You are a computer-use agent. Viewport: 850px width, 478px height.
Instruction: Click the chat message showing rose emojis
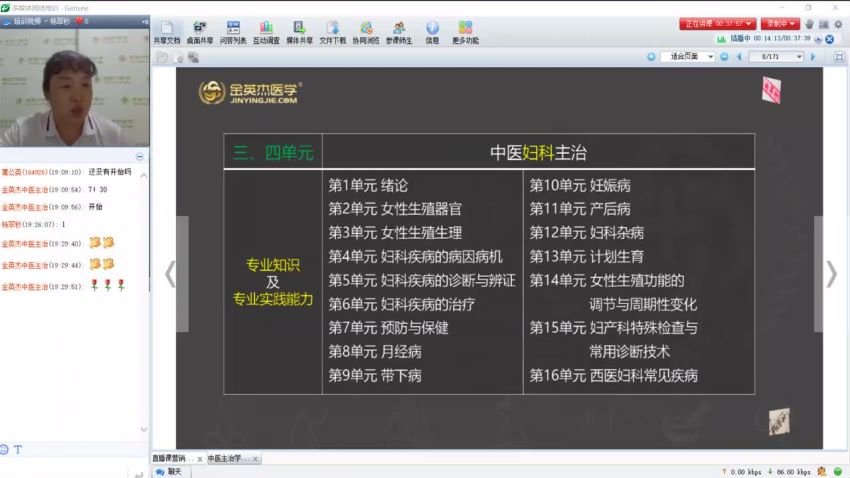tap(63, 286)
